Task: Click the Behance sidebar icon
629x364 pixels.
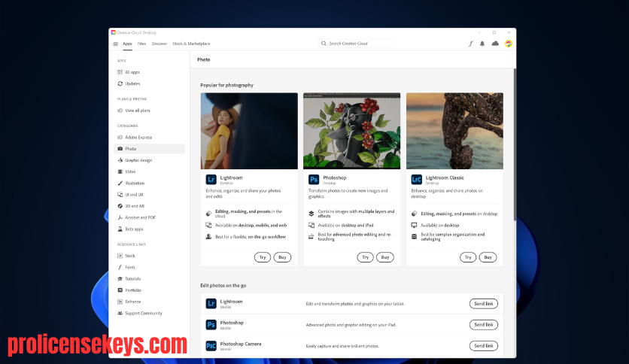Action: 120,302
